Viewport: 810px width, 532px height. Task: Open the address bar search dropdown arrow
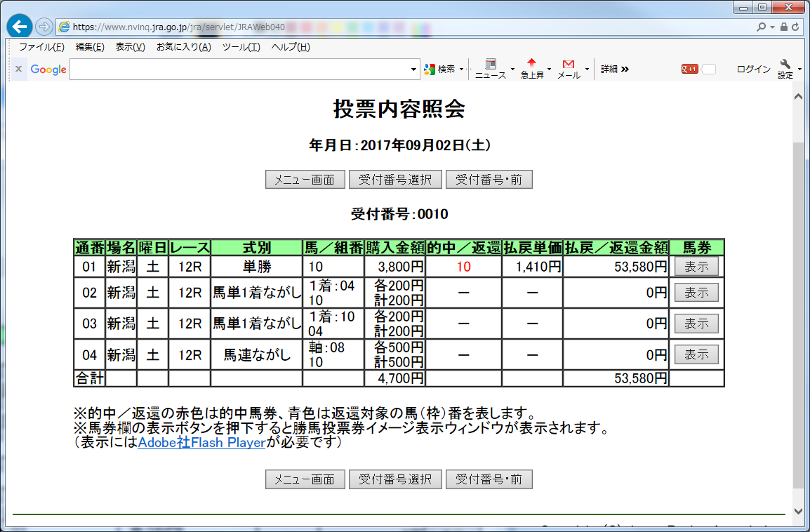pyautogui.click(x=772, y=27)
